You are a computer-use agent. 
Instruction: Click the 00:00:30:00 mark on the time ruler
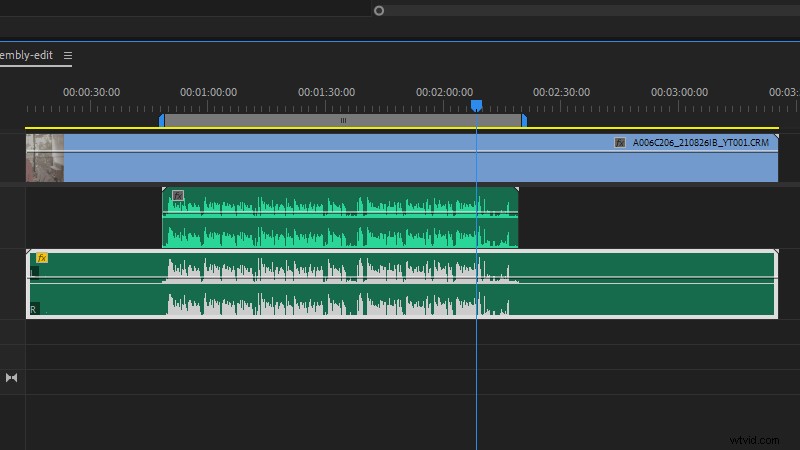click(91, 92)
